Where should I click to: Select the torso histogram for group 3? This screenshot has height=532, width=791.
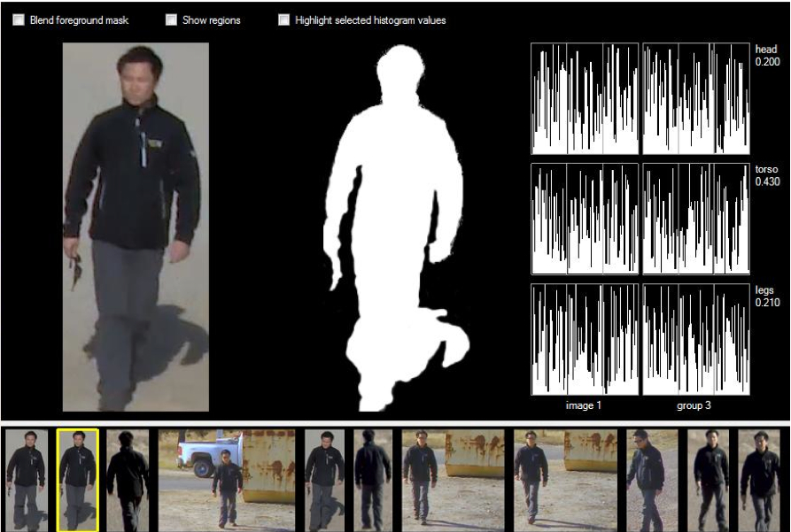tap(696, 219)
